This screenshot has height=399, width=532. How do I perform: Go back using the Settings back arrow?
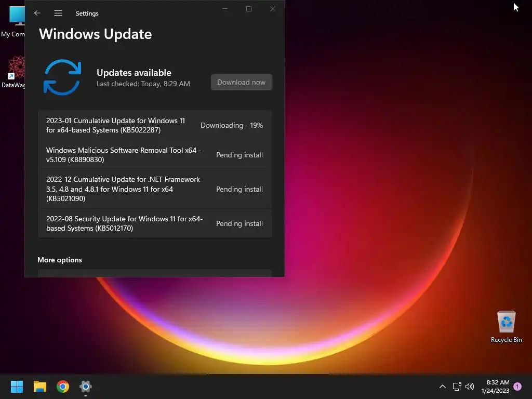[x=37, y=13]
